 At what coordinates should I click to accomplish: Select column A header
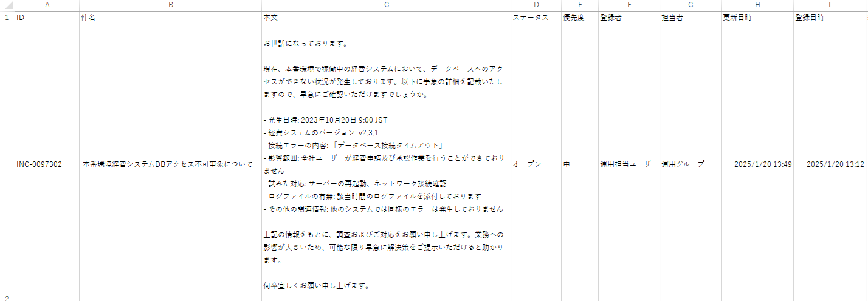(x=47, y=5)
